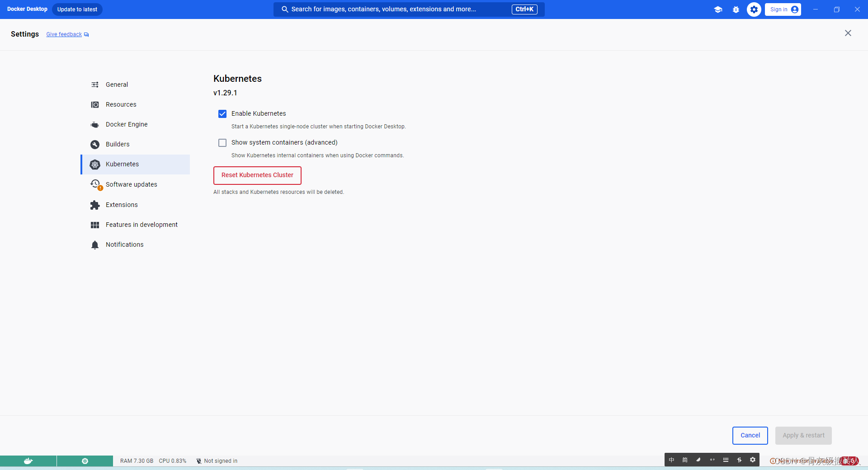Image resolution: width=868 pixels, height=470 pixels.
Task: Click the Notifications bell icon
Action: click(95, 244)
